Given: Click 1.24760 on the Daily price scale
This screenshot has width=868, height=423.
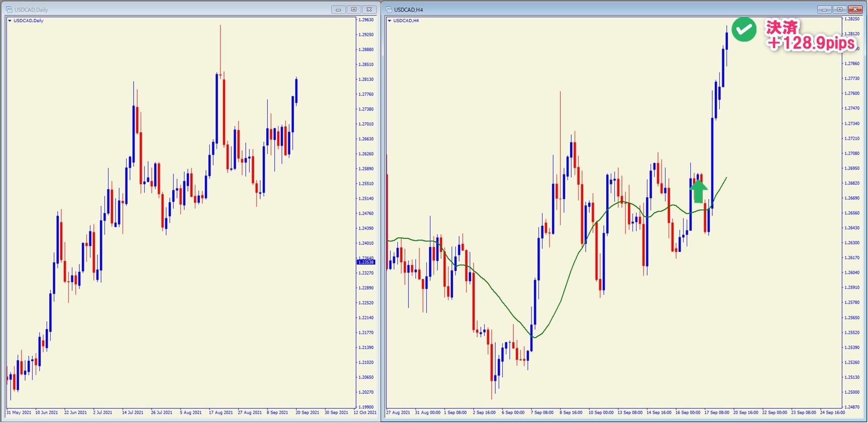Looking at the screenshot, I should (366, 213).
